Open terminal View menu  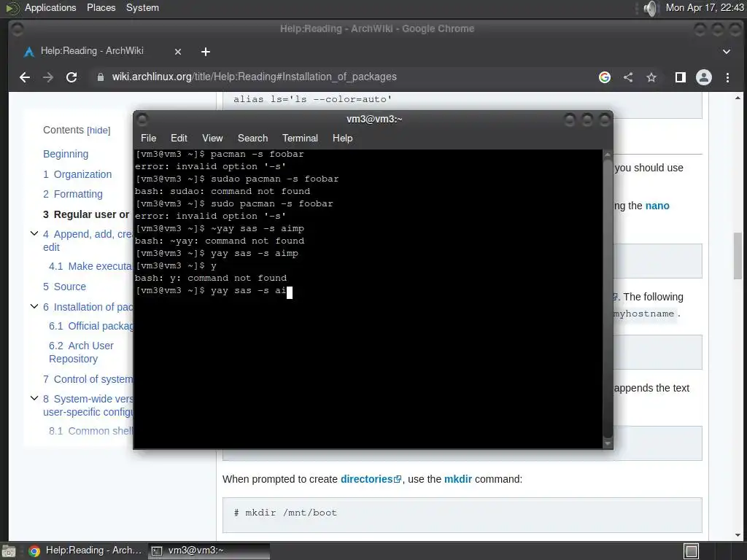212,138
